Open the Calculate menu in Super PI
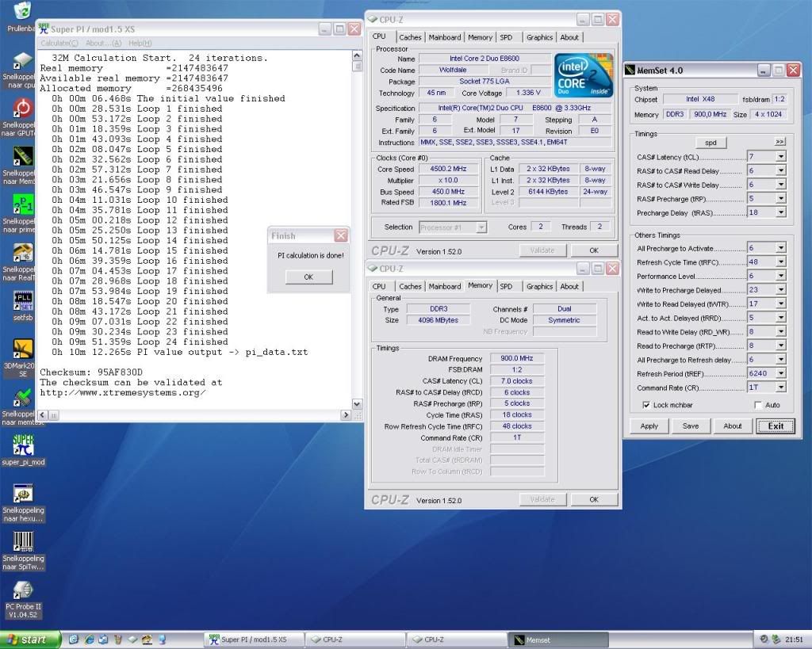The width and height of the screenshot is (812, 649). point(59,43)
